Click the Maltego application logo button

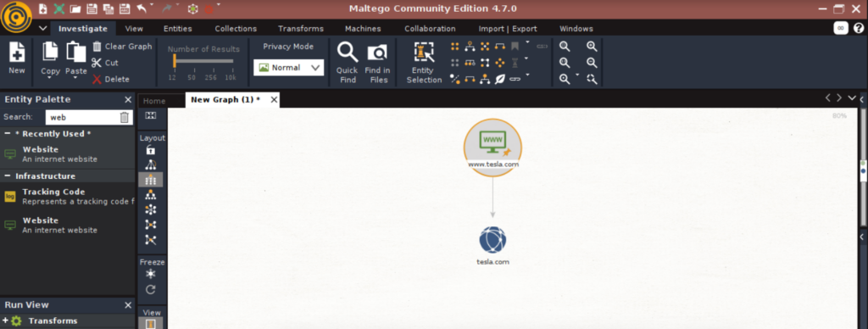17,17
